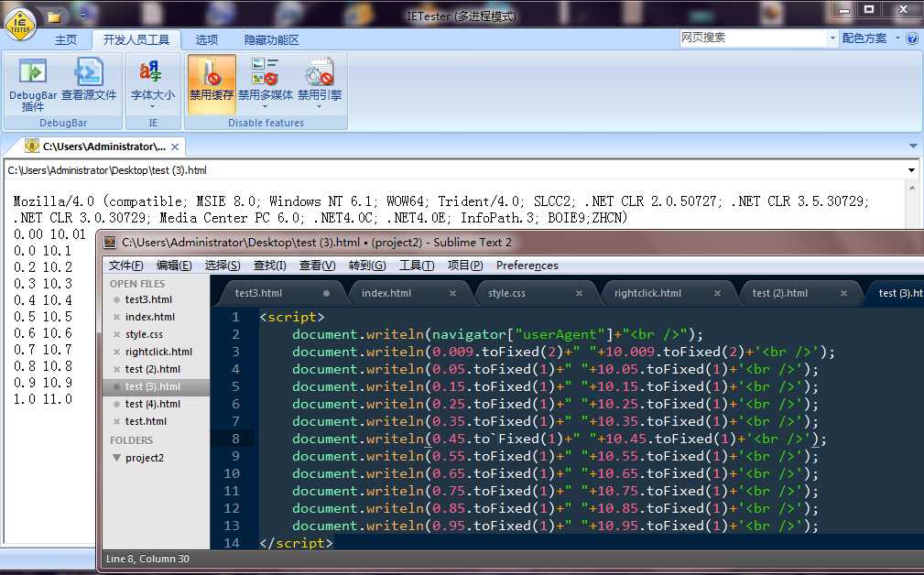Expand the address bar history dropdown
This screenshot has width=924, height=575.
tap(911, 170)
